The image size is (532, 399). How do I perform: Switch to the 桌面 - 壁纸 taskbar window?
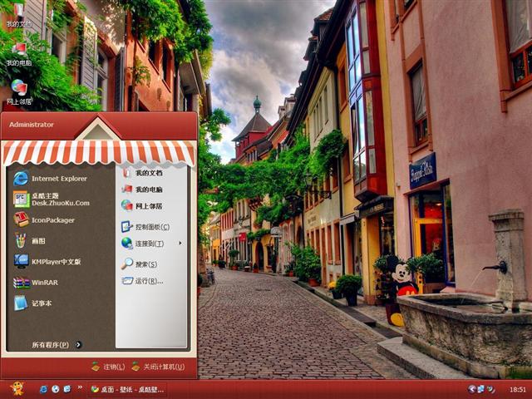(x=127, y=390)
